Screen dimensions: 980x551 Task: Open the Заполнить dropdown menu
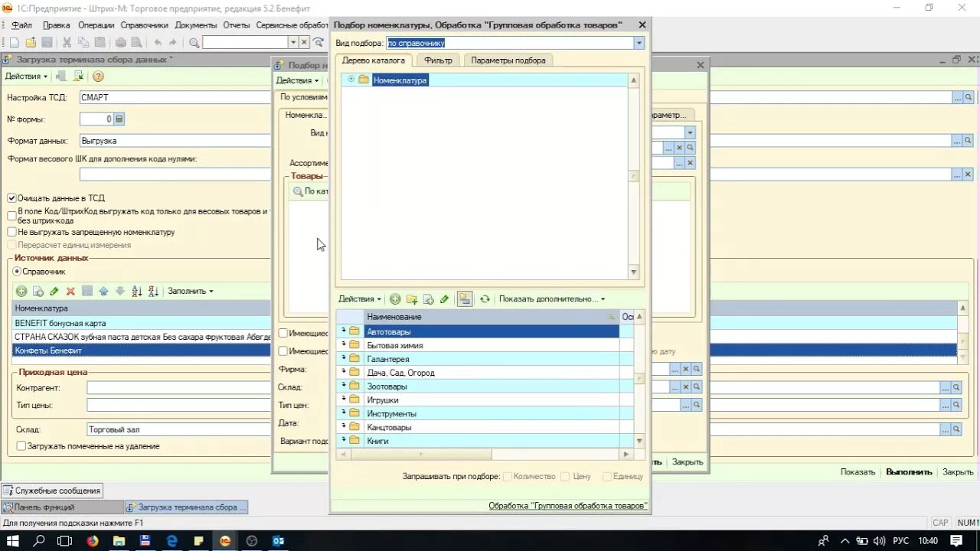[x=191, y=291]
